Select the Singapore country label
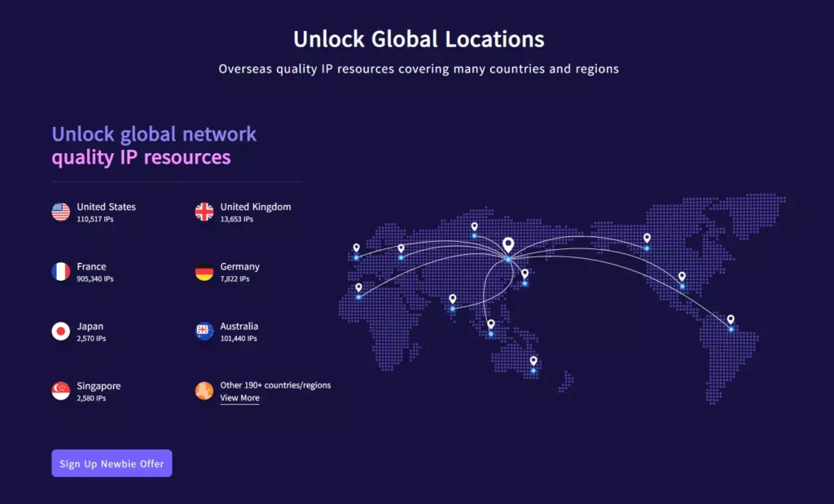834x504 pixels. tap(99, 386)
